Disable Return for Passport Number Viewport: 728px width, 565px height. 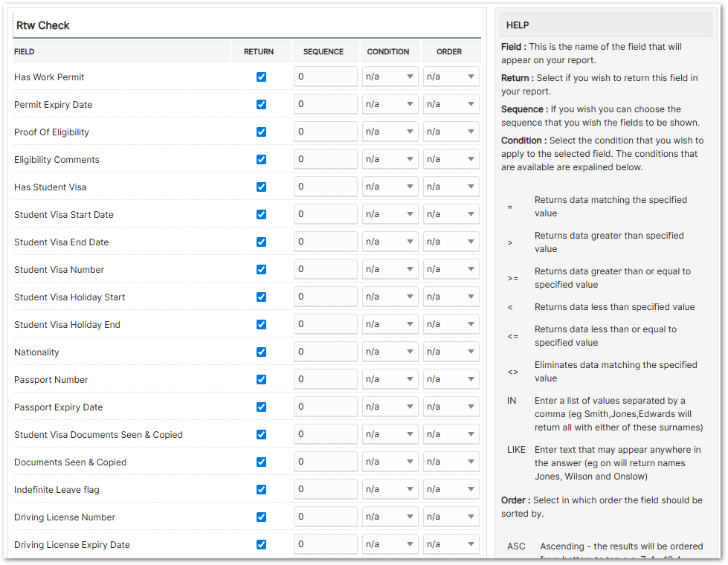pyautogui.click(x=261, y=379)
